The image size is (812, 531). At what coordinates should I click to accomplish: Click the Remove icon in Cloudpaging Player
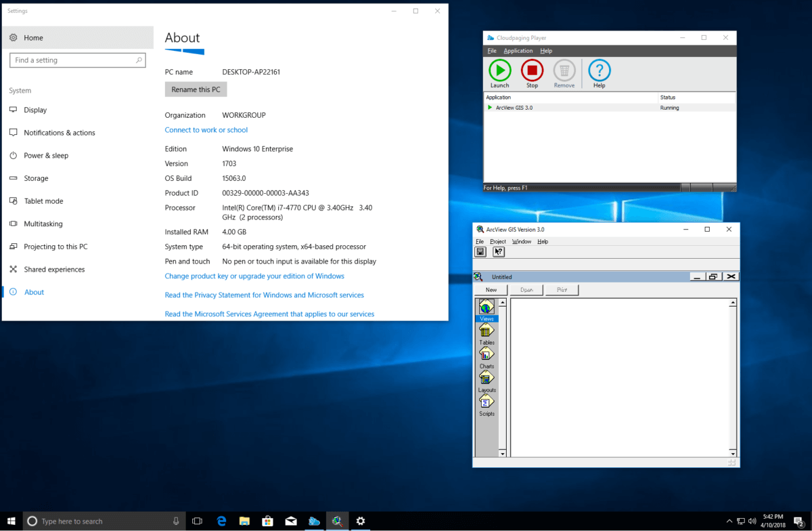tap(564, 70)
